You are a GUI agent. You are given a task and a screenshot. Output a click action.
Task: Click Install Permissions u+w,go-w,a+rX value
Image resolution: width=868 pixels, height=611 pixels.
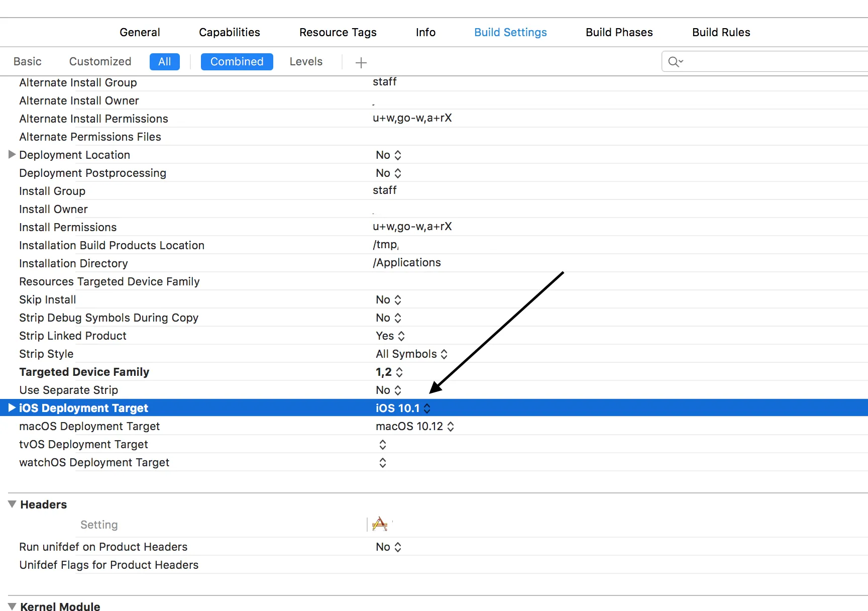coord(412,226)
